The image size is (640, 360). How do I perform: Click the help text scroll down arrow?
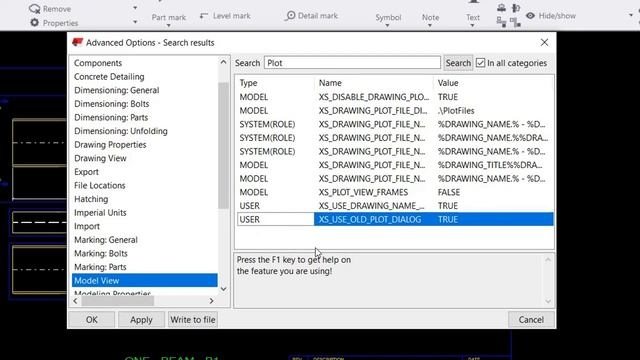548,301
